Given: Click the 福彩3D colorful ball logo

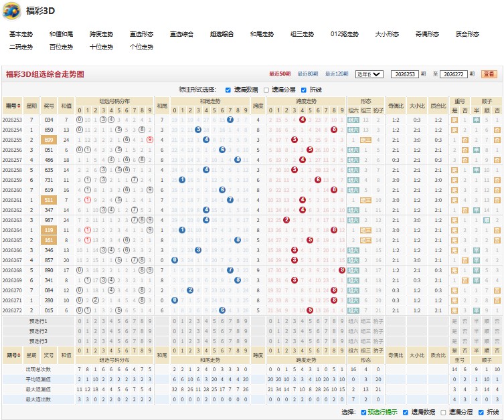Looking at the screenshot, I should point(11,11).
